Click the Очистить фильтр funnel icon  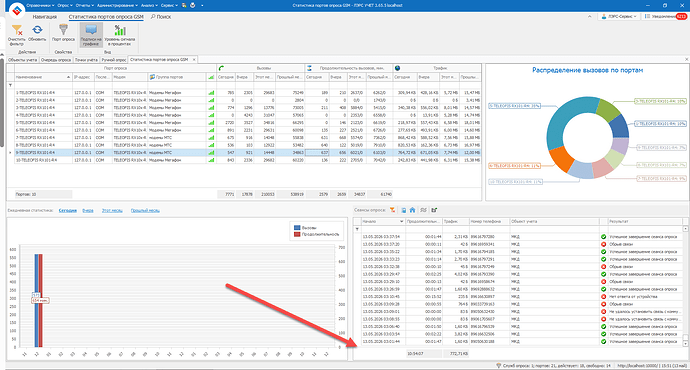click(x=17, y=30)
